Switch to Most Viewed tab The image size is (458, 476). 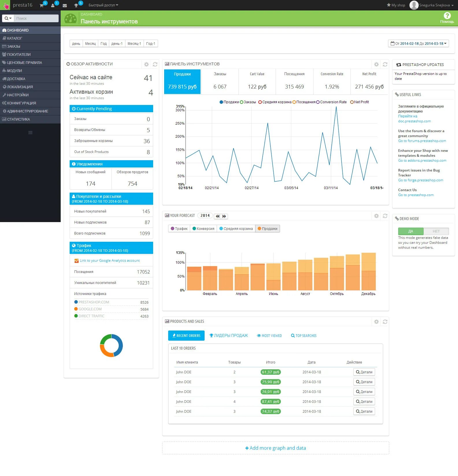pyautogui.click(x=269, y=335)
